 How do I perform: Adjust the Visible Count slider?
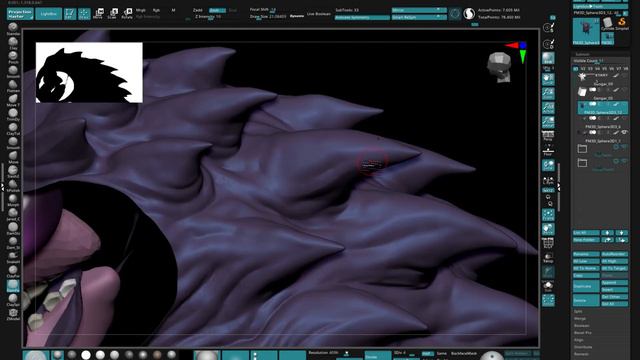click(x=600, y=61)
